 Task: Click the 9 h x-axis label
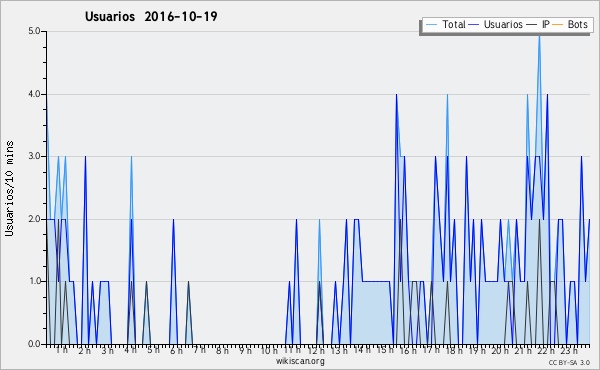pos(246,350)
